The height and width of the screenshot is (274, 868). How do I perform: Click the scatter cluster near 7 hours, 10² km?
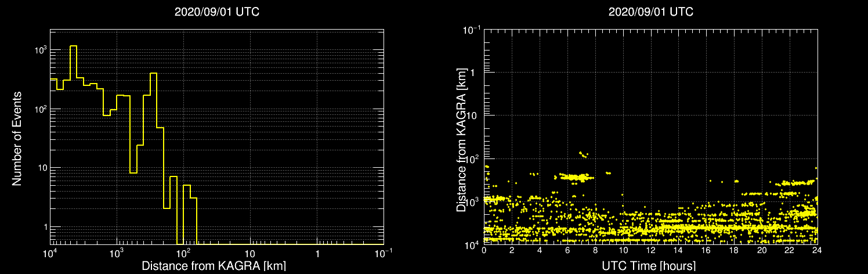tap(584, 154)
